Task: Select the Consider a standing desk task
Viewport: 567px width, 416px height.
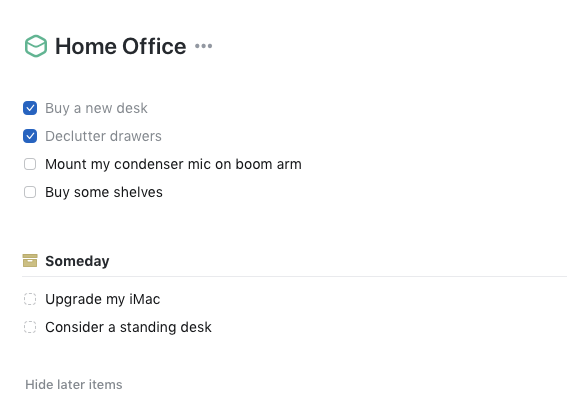Action: tap(128, 327)
